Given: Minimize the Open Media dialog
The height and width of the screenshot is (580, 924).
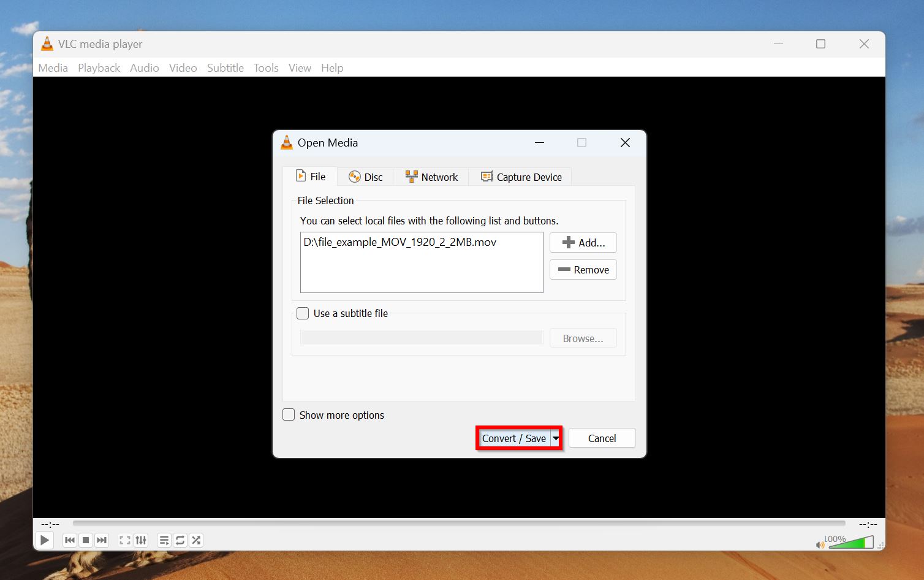Looking at the screenshot, I should click(539, 143).
